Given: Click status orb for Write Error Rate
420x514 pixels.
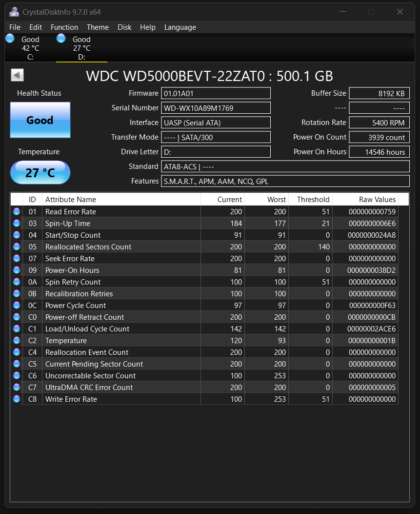Looking at the screenshot, I should pyautogui.click(x=17, y=399).
